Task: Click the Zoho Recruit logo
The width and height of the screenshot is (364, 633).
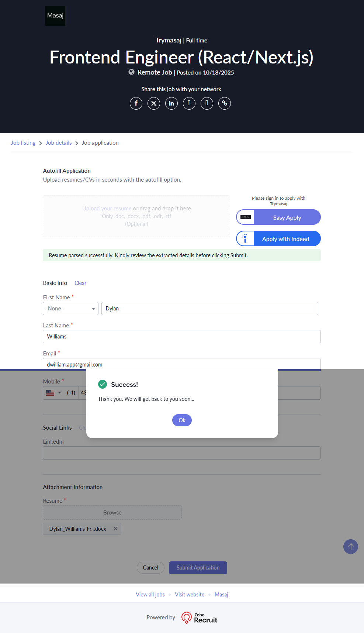Action: pyautogui.click(x=199, y=617)
